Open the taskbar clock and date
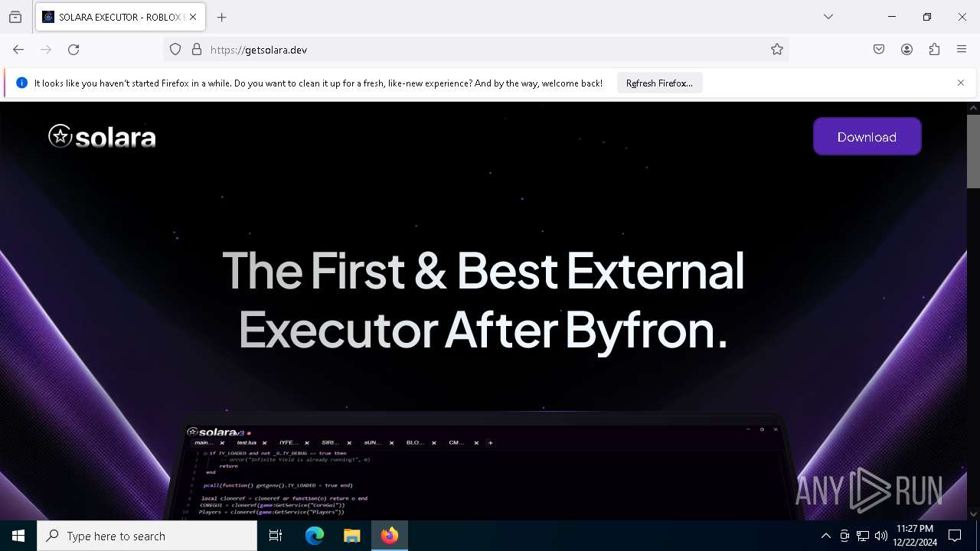The width and height of the screenshot is (980, 551). (x=914, y=536)
